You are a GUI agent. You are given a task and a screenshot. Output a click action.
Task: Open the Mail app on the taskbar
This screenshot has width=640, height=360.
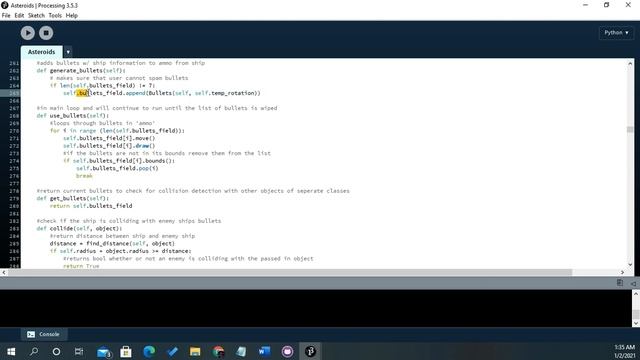coord(104,351)
